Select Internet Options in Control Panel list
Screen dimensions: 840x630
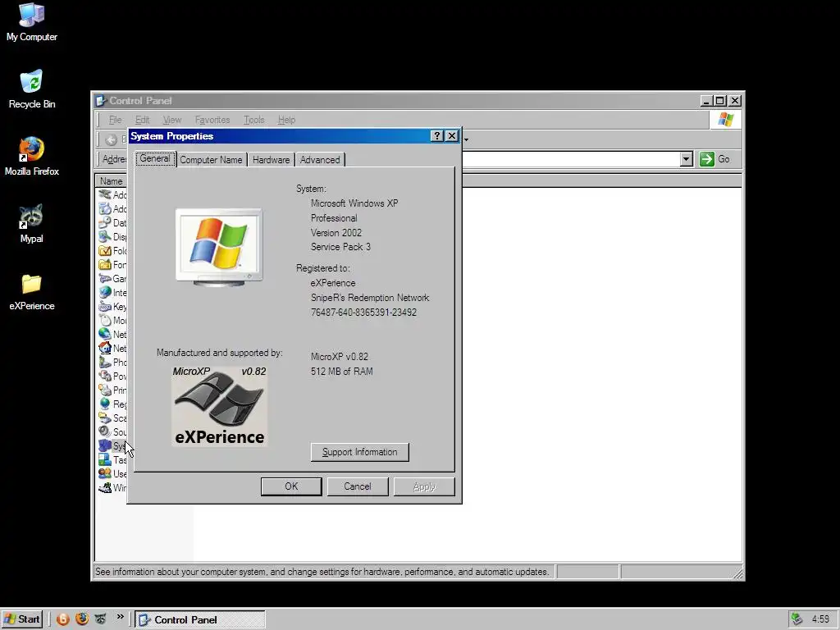point(112,293)
